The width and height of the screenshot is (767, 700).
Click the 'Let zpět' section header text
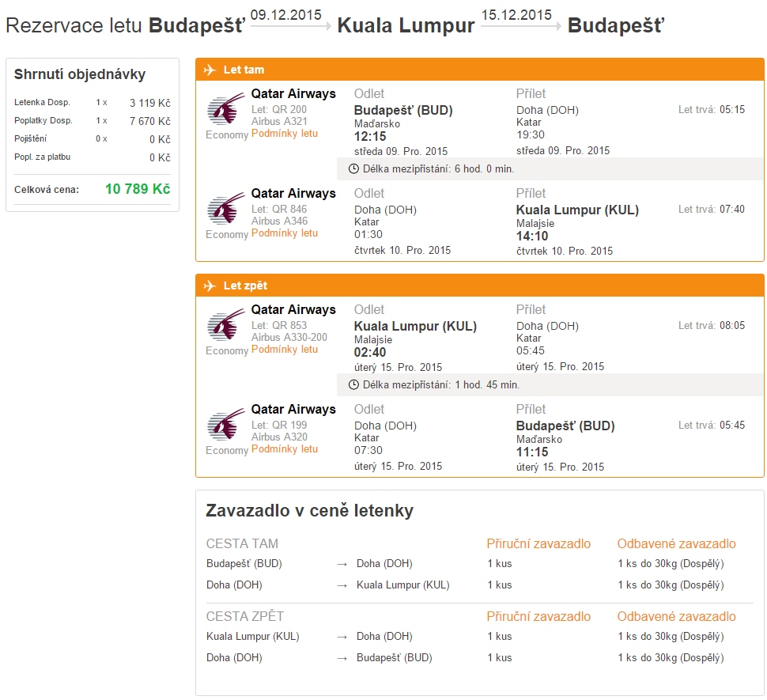coord(246,286)
